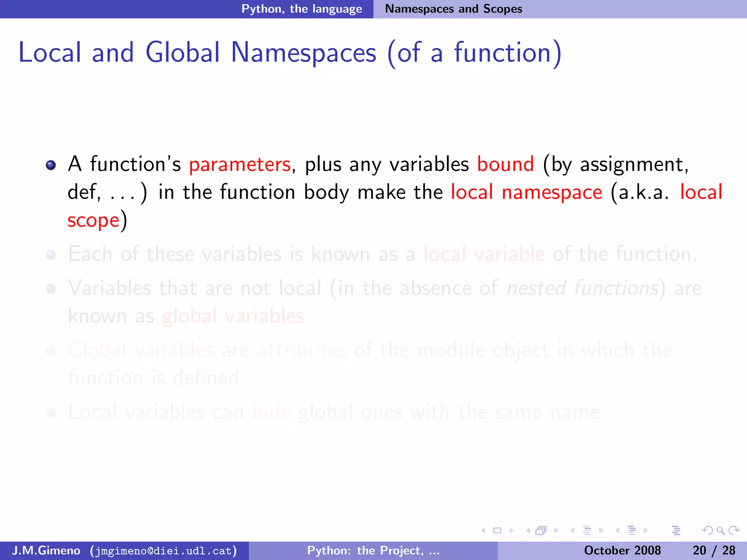Image resolution: width=747 pixels, height=560 pixels.
Task: Click the slide rectangle navigation icon
Action: 497,530
